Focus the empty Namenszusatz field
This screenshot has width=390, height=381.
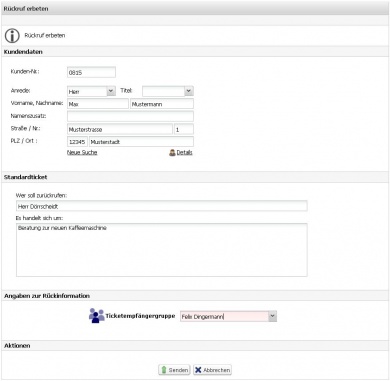point(130,116)
